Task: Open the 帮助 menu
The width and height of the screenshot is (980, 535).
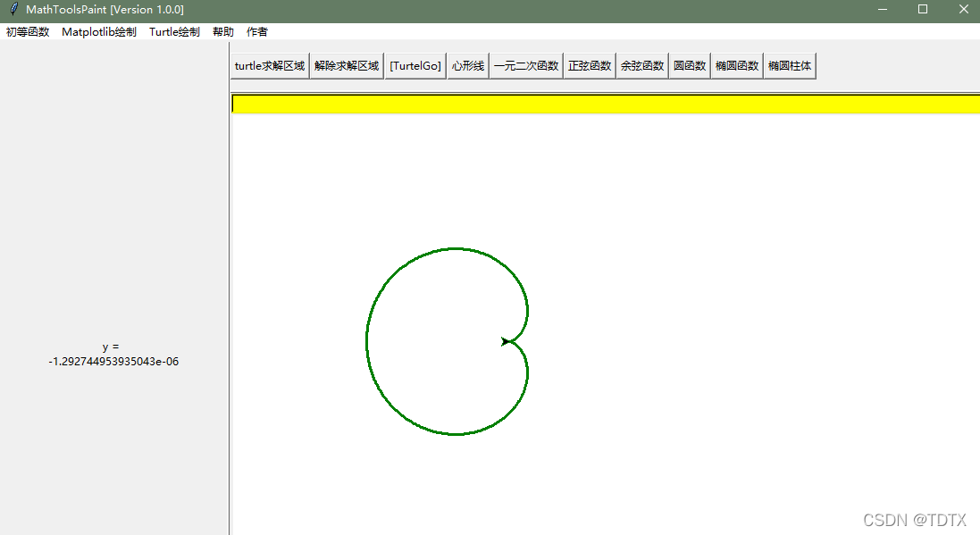Action: tap(223, 32)
